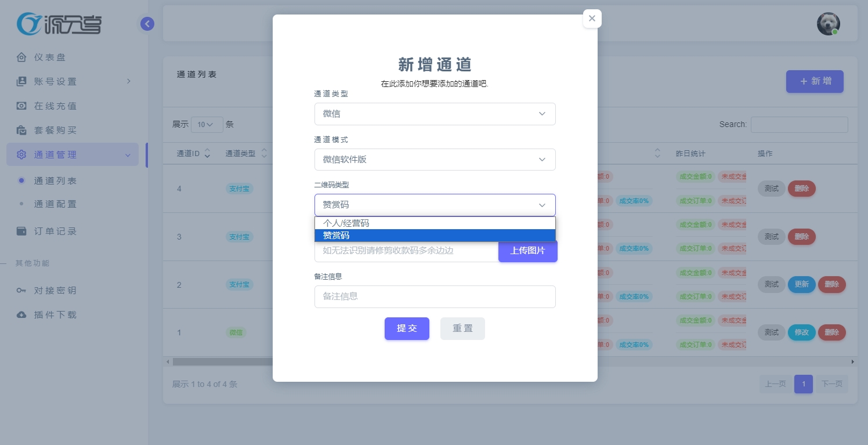Image resolution: width=868 pixels, height=445 pixels.
Task: Click the 套餐购买 shopping bag icon
Action: click(x=21, y=131)
